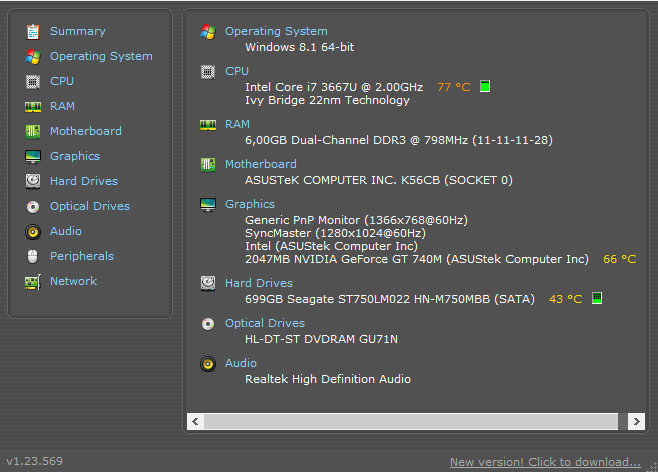Image resolution: width=658 pixels, height=472 pixels.
Task: Open Hard Drives in the sidebar
Action: [x=84, y=181]
